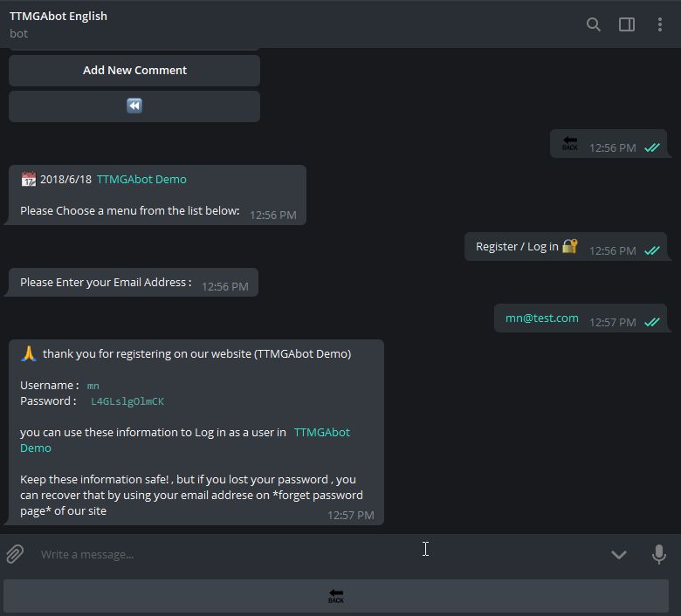This screenshot has width=681, height=616.
Task: Copy the password L4GLslgOlmCK code text
Action: point(127,401)
